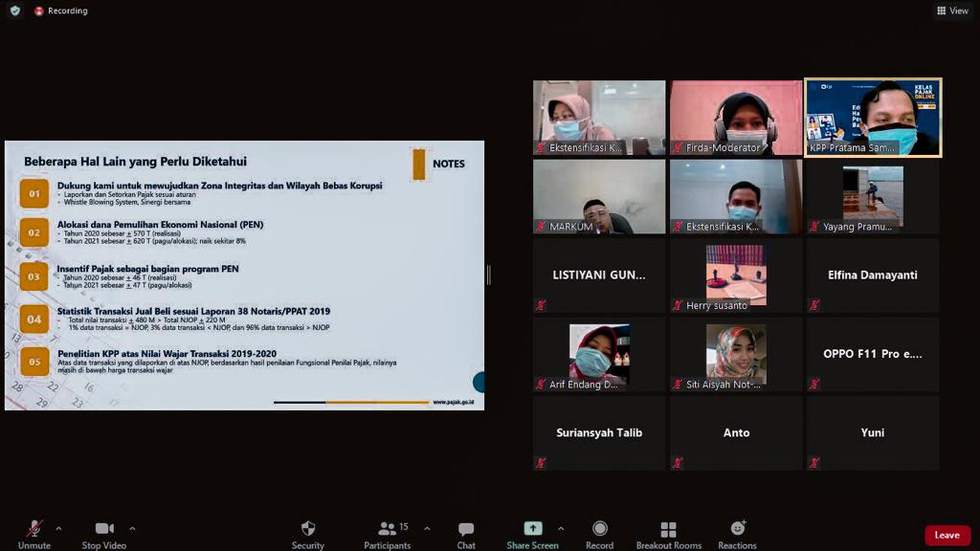Select the Suriansyah Talib participant tile
Image resolution: width=980 pixels, height=551 pixels.
tap(599, 433)
